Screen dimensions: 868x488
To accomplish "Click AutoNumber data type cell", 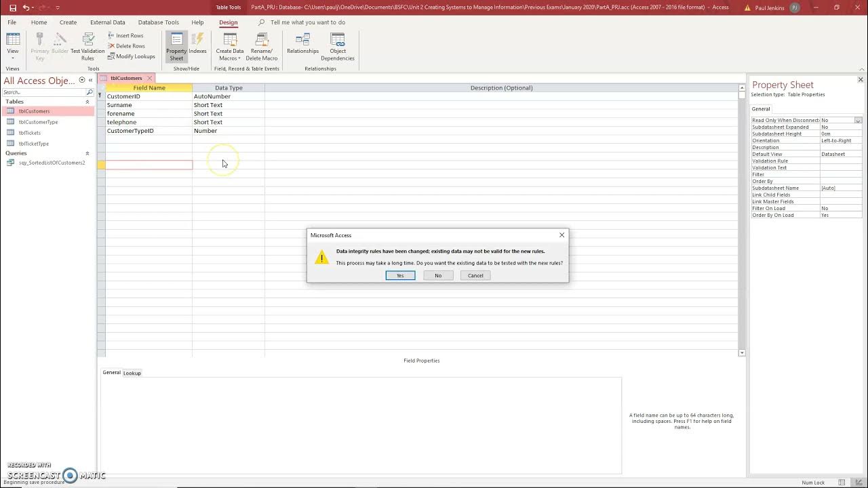I will tap(229, 96).
